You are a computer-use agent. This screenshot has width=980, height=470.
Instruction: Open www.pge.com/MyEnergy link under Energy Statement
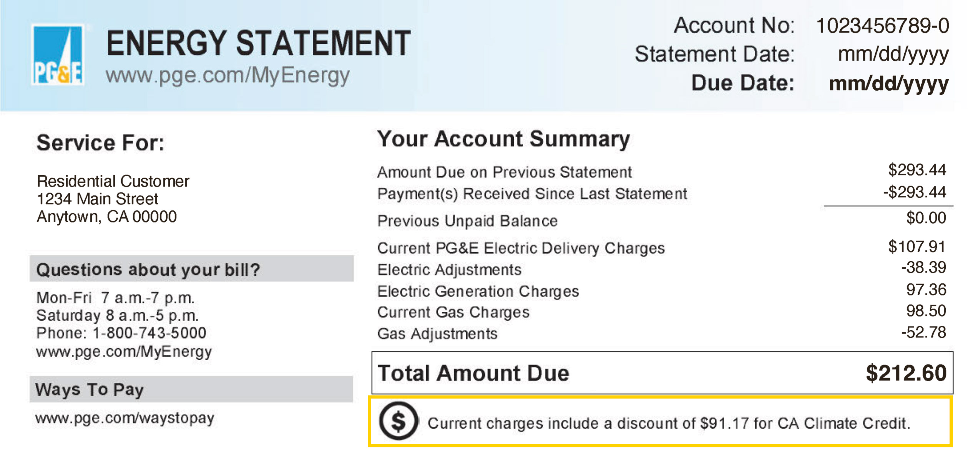228,75
